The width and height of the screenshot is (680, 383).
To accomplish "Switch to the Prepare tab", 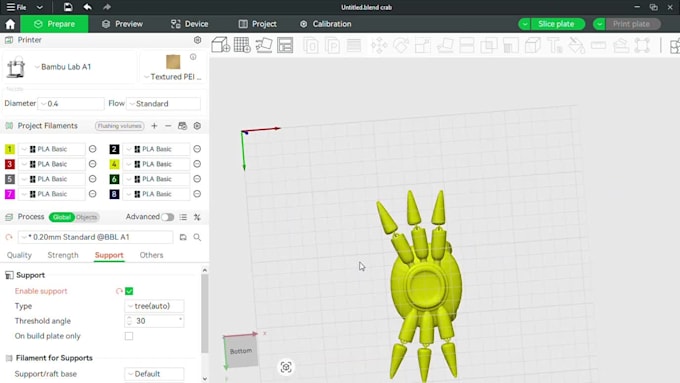I will (55, 24).
